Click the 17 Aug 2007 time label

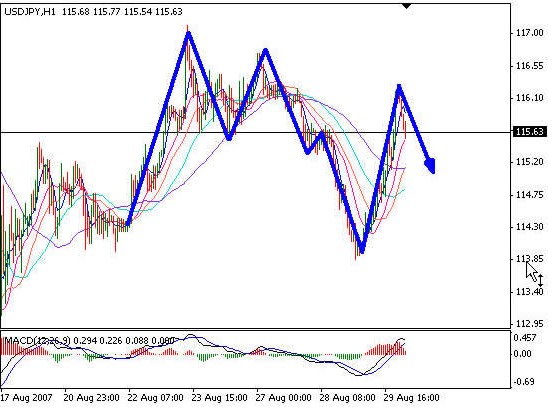pos(26,398)
